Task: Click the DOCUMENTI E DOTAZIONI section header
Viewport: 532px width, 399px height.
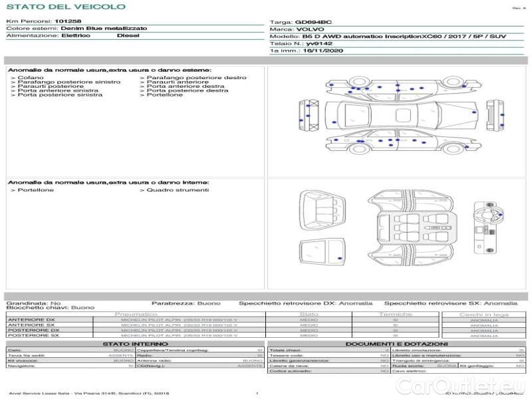Action: pos(396,344)
